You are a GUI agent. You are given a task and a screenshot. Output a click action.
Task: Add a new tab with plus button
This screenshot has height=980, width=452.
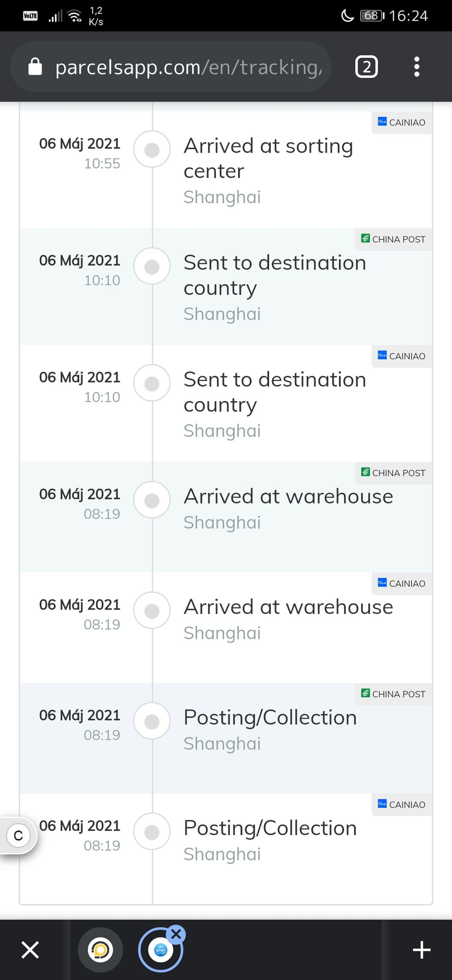422,950
